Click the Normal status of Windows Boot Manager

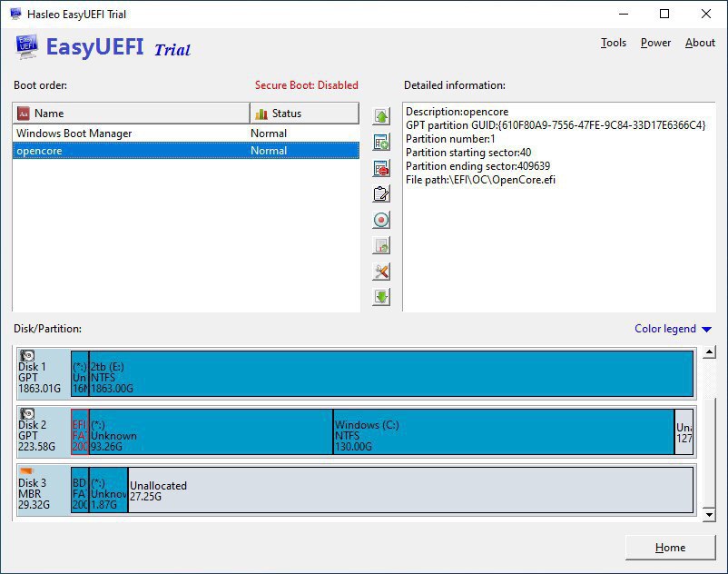269,134
